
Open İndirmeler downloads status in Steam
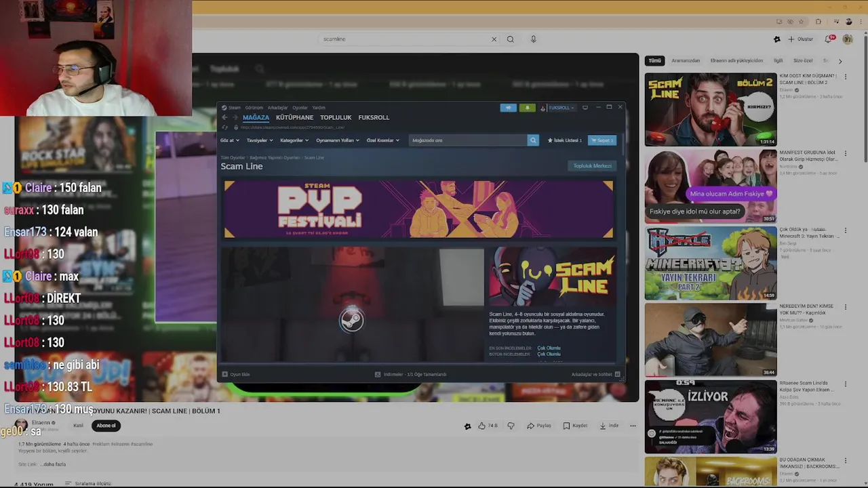coord(410,374)
